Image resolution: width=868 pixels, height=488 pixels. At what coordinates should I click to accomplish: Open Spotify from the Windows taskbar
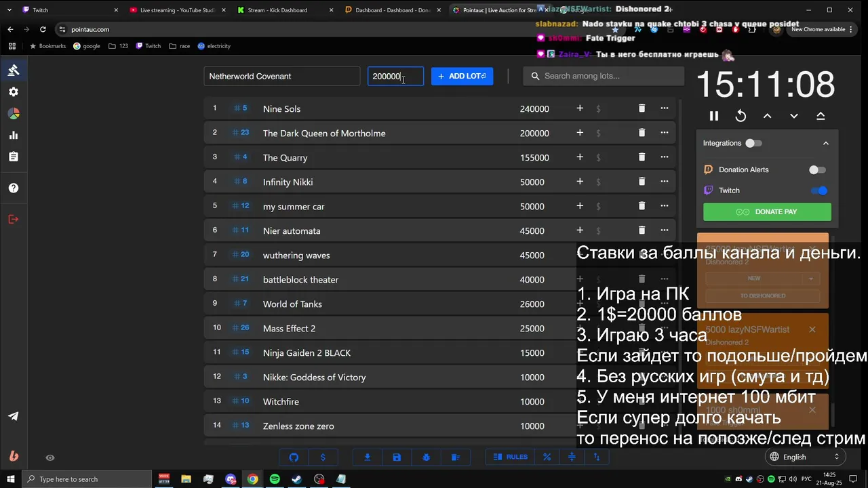275,479
